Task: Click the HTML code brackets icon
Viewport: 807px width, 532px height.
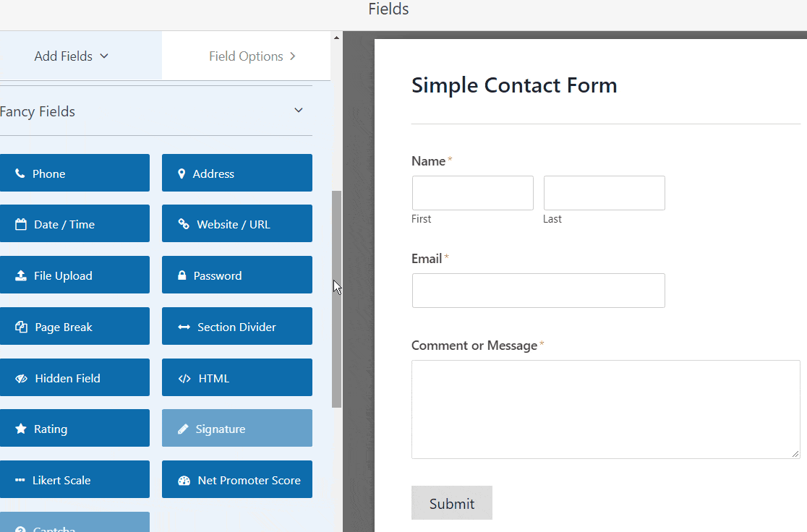Action: point(184,378)
